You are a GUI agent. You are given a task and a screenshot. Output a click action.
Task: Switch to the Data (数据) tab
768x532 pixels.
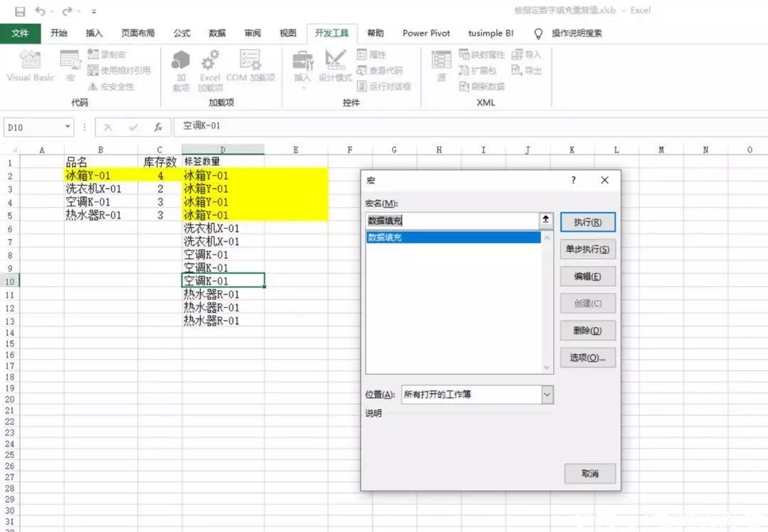[x=217, y=33]
